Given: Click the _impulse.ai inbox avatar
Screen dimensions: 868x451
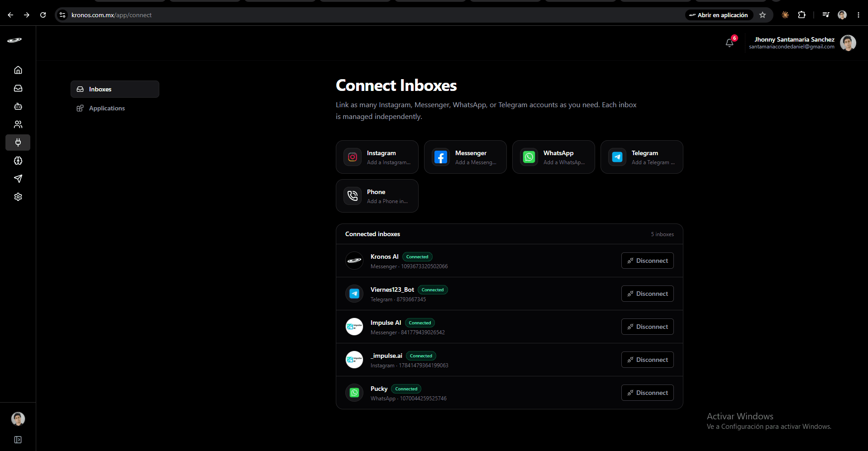Looking at the screenshot, I should [x=354, y=360].
